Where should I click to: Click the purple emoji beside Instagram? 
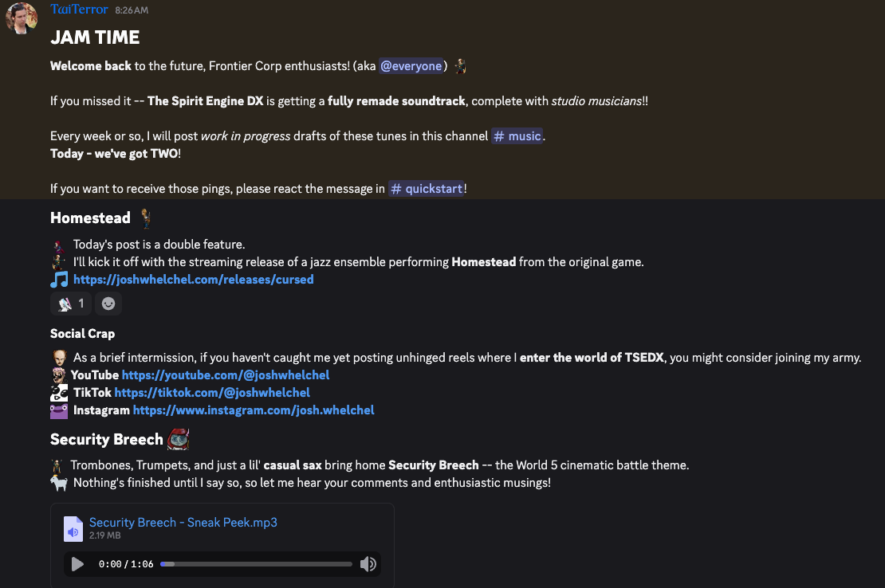59,410
